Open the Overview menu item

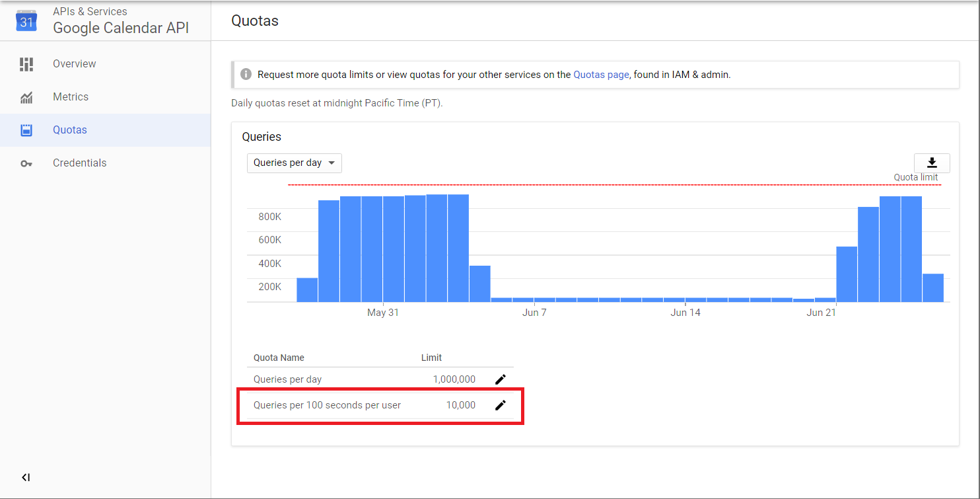tap(74, 64)
